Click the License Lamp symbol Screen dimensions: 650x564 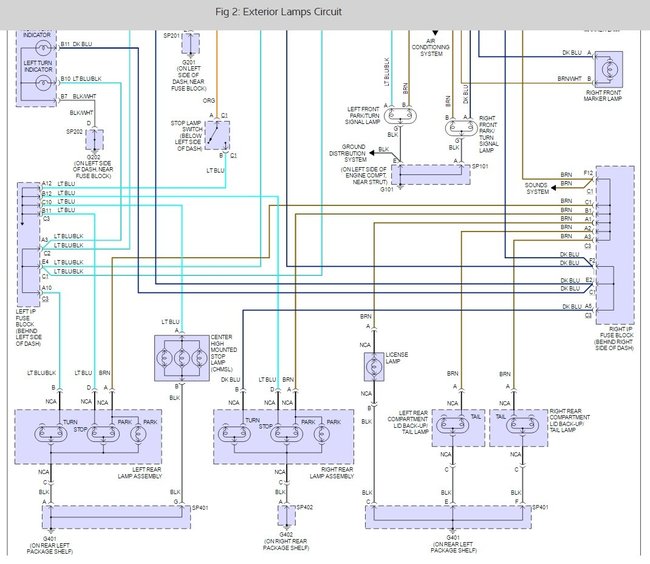coord(374,367)
